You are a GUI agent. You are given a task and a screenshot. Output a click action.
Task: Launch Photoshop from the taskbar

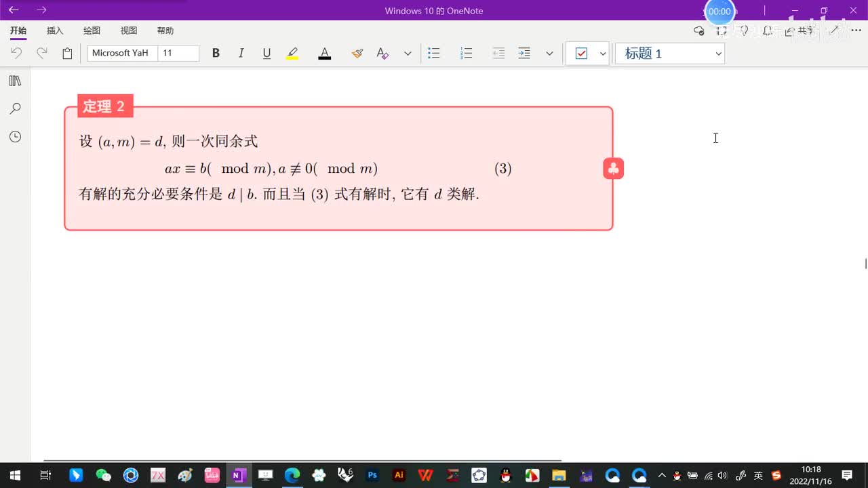tap(372, 476)
